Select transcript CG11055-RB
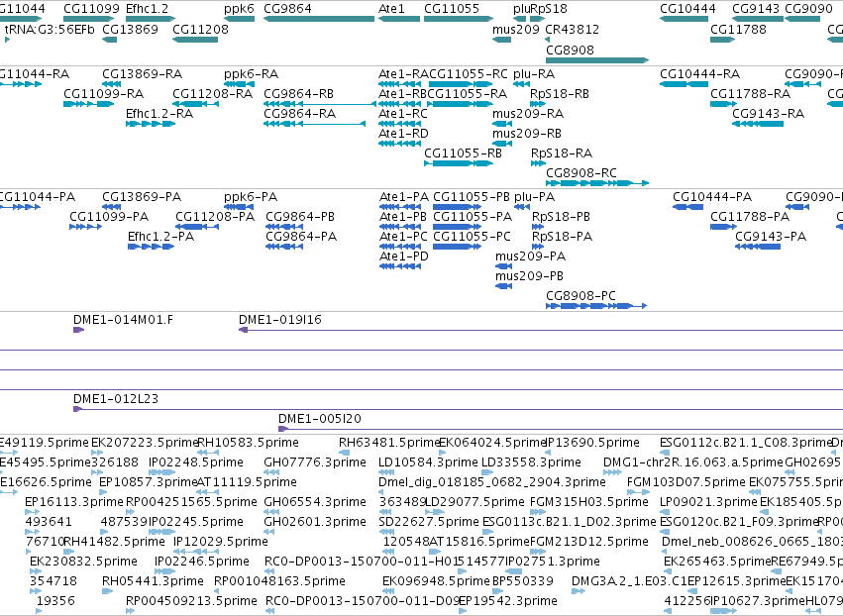843x616 pixels. pos(459,163)
